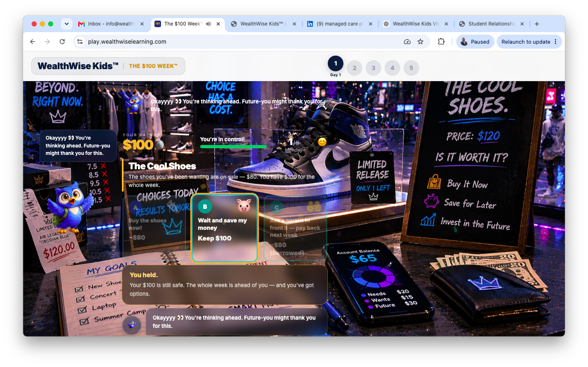
Task: Select Day 2 step indicator
Action: 355,68
